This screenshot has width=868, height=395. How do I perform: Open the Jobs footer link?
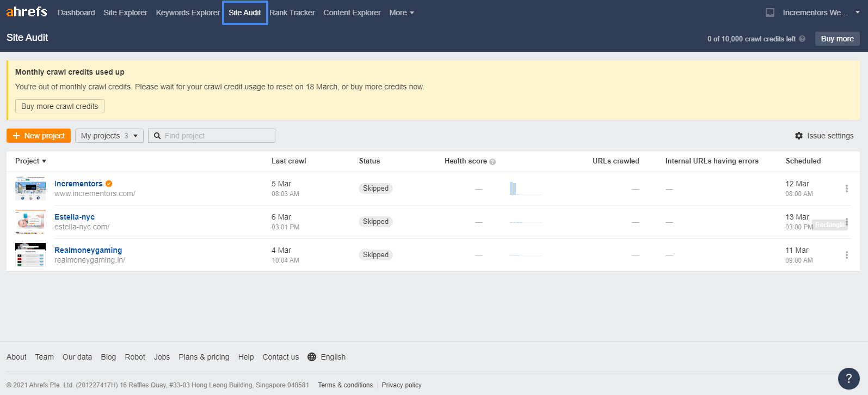[x=162, y=357]
